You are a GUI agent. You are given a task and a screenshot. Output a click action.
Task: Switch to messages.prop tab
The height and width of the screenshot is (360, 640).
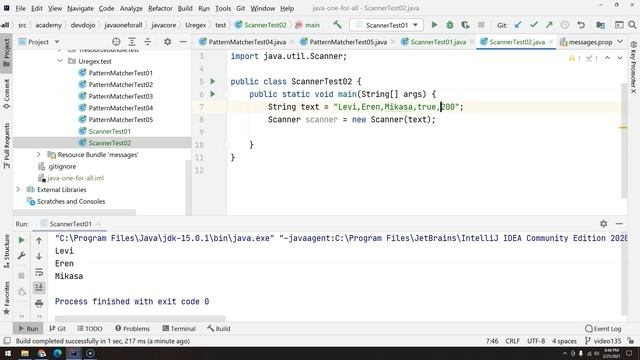pyautogui.click(x=586, y=42)
